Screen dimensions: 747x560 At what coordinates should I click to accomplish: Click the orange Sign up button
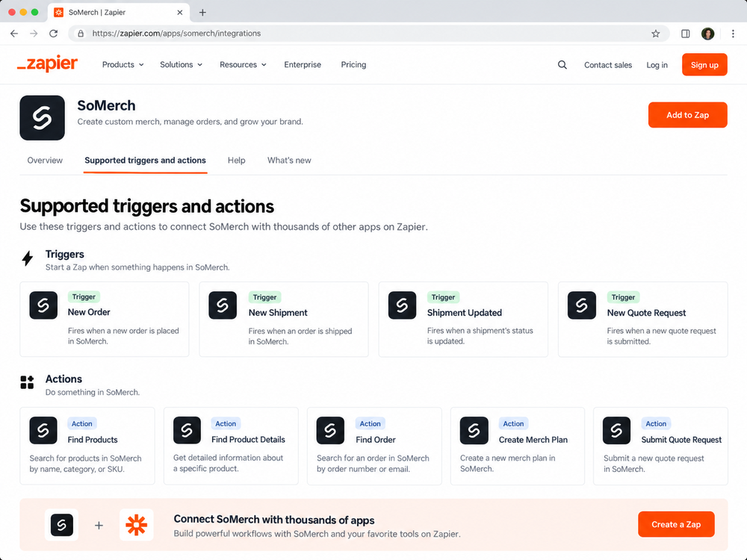click(x=704, y=65)
